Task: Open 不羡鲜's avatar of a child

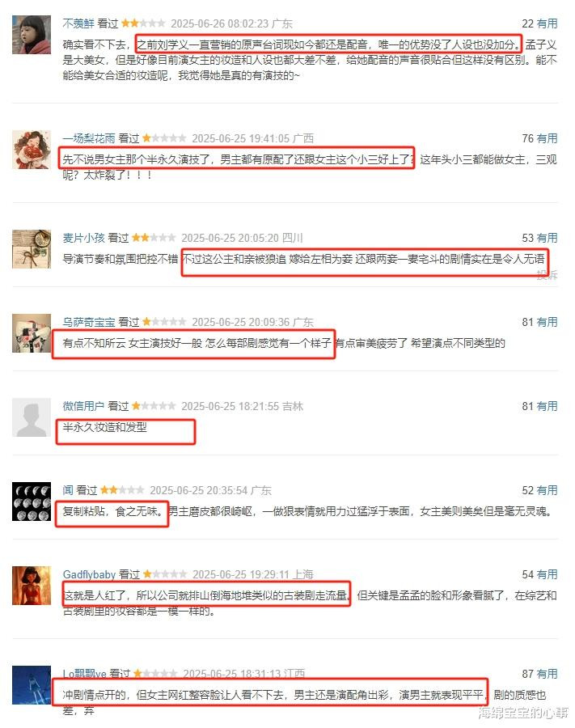Action: pyautogui.click(x=32, y=35)
